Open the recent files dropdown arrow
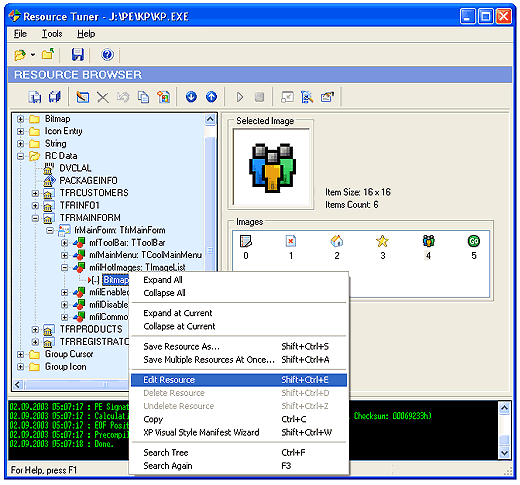The image size is (520, 485). [x=33, y=55]
